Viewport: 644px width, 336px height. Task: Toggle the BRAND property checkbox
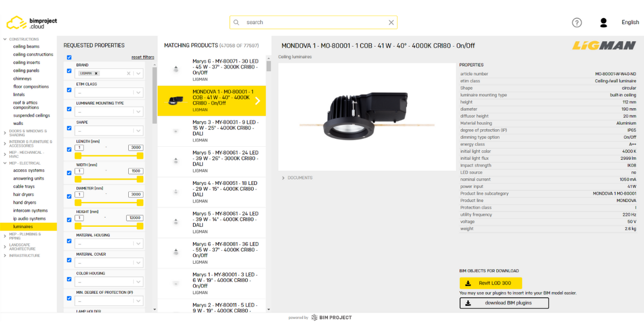pos(69,71)
